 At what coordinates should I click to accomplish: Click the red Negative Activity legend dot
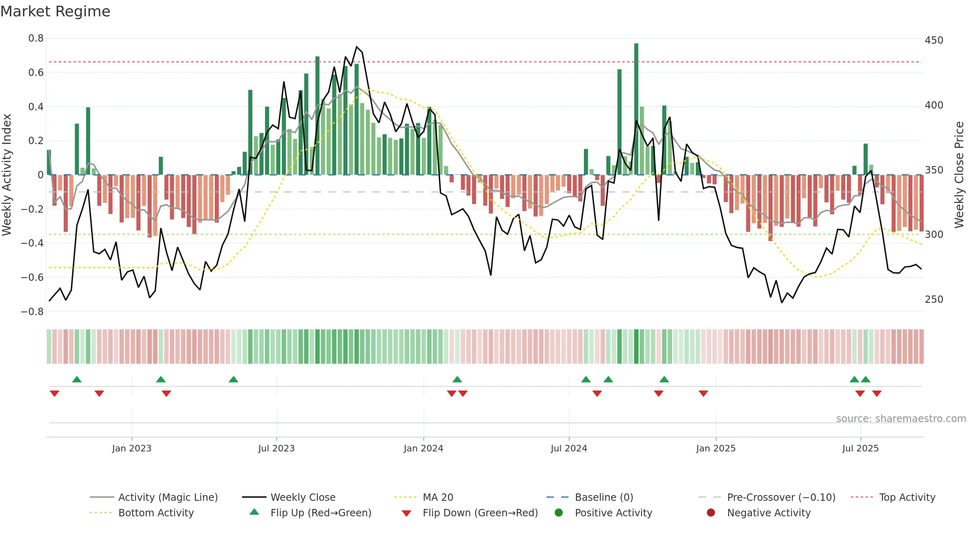point(711,513)
